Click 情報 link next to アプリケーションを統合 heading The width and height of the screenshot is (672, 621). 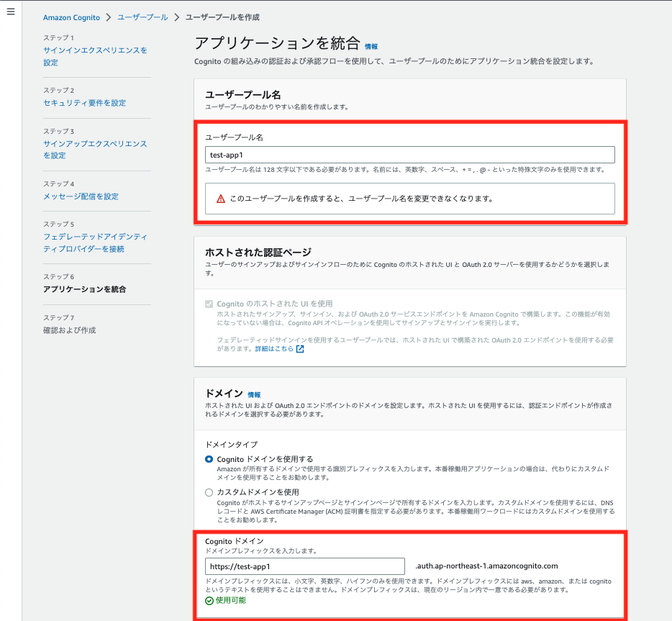[x=371, y=46]
